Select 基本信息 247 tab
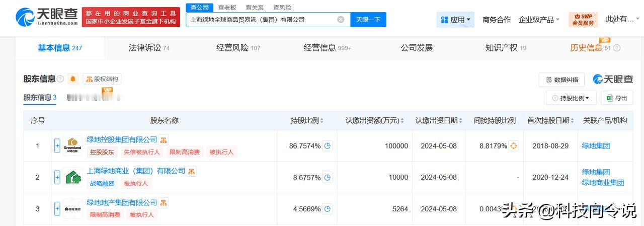 (60, 48)
